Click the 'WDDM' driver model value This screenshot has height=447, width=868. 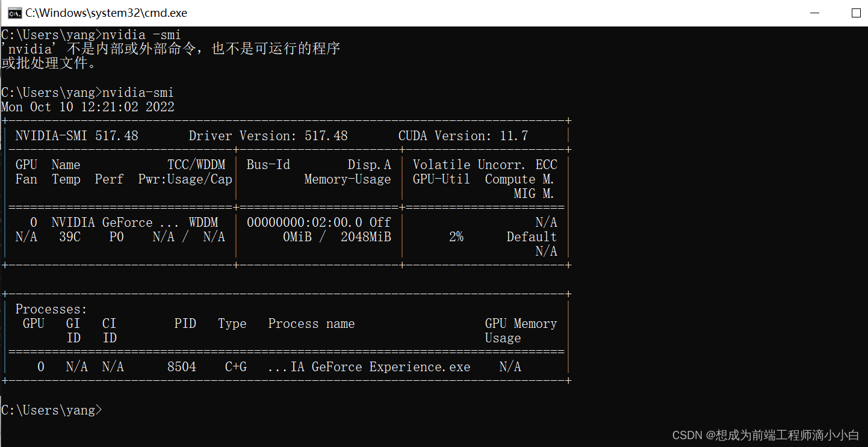203,223
